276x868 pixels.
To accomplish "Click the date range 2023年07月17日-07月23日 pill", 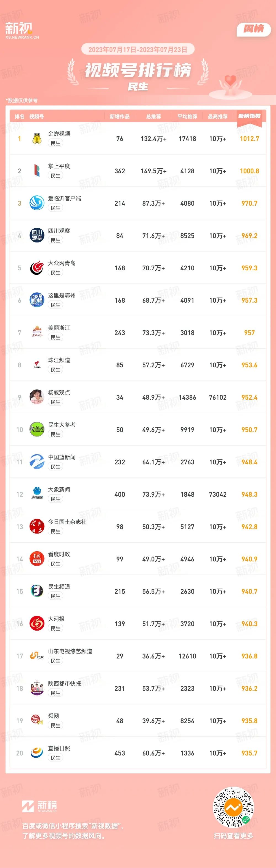I will tap(138, 49).
